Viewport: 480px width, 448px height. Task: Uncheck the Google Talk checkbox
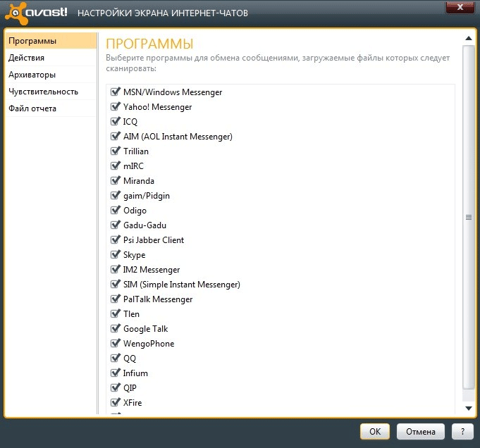[115, 328]
